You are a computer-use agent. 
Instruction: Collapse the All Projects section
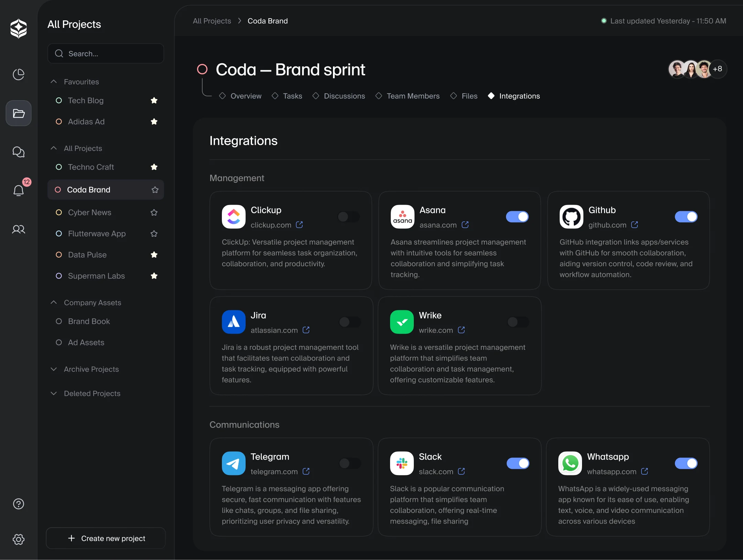(54, 148)
